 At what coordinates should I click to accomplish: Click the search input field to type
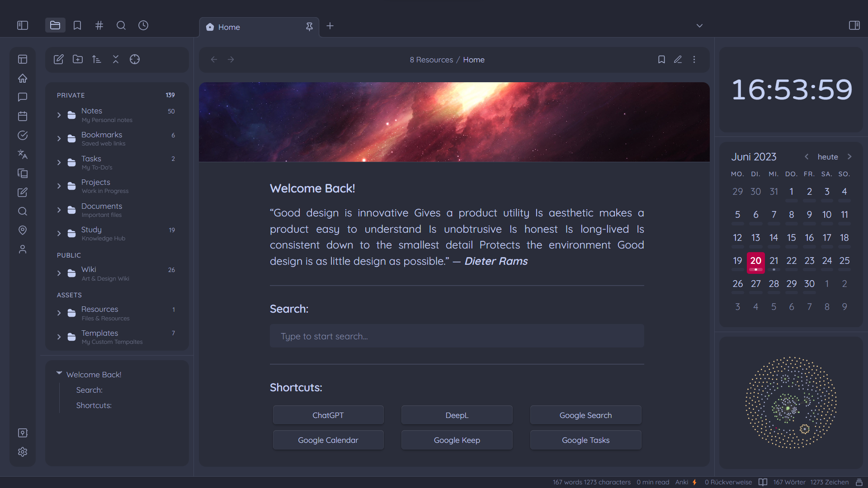point(457,336)
